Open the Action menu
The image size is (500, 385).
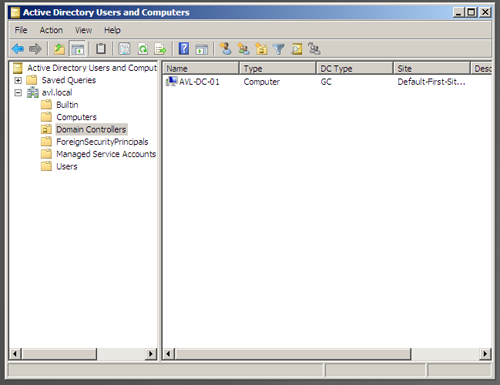click(x=51, y=30)
